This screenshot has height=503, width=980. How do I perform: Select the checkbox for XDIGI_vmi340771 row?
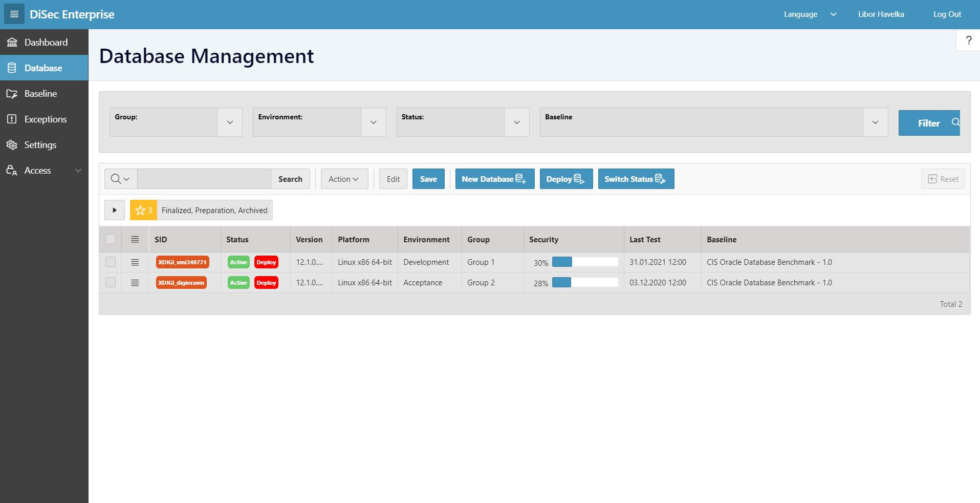pos(111,262)
